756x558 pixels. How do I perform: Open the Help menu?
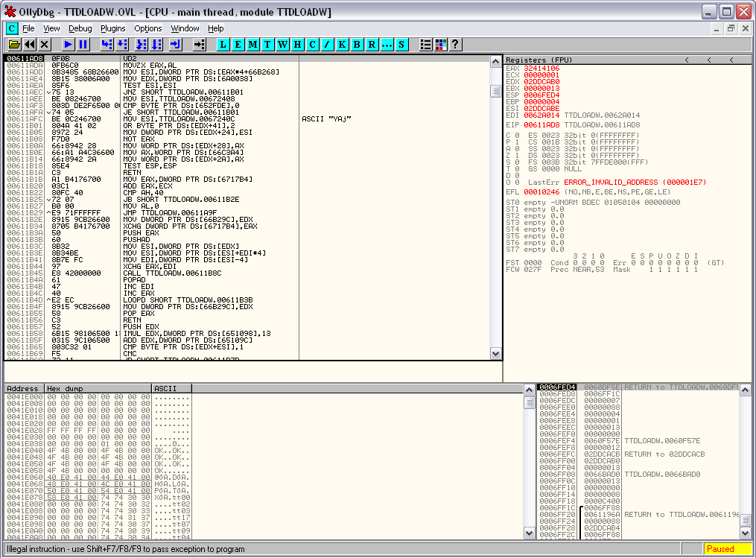pos(215,28)
